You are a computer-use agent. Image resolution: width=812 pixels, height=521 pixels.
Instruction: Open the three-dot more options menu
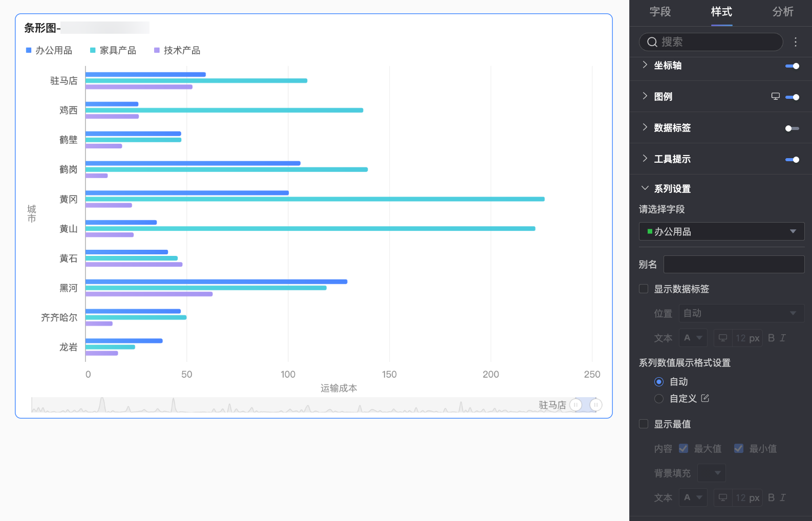tap(796, 42)
